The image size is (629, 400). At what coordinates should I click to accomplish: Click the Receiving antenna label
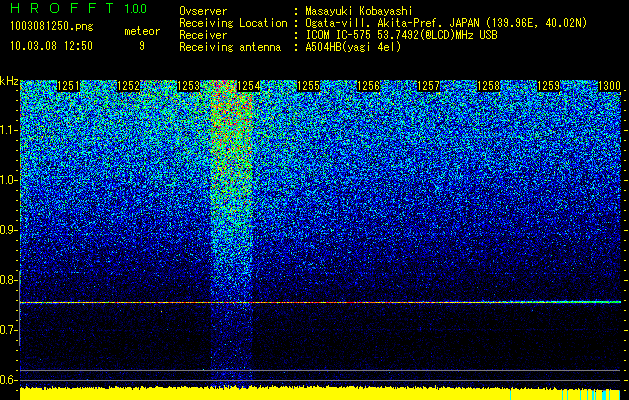tap(230, 47)
